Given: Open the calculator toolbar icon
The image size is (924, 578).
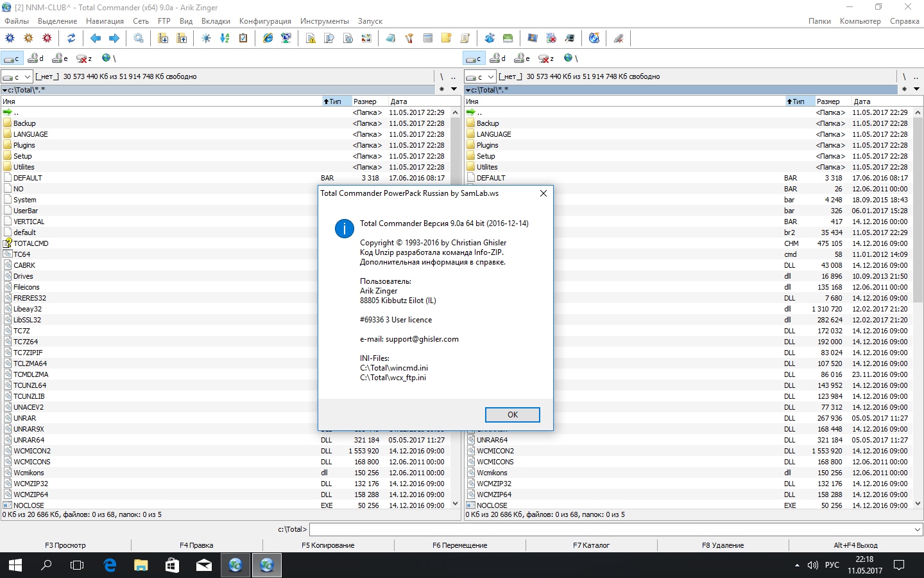Looking at the screenshot, I should point(428,39).
